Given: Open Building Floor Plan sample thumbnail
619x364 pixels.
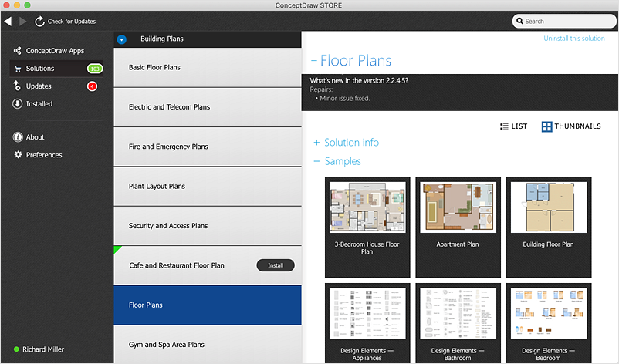Looking at the screenshot, I should coord(549,227).
